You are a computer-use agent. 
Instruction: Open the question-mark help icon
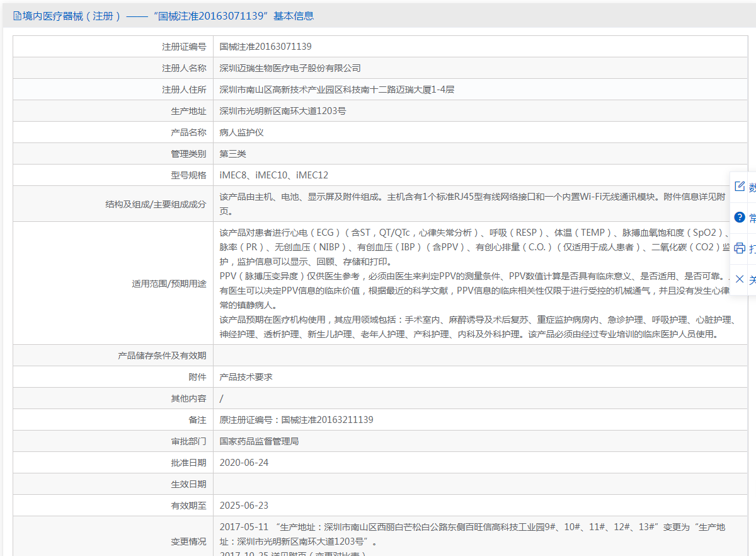click(740, 217)
